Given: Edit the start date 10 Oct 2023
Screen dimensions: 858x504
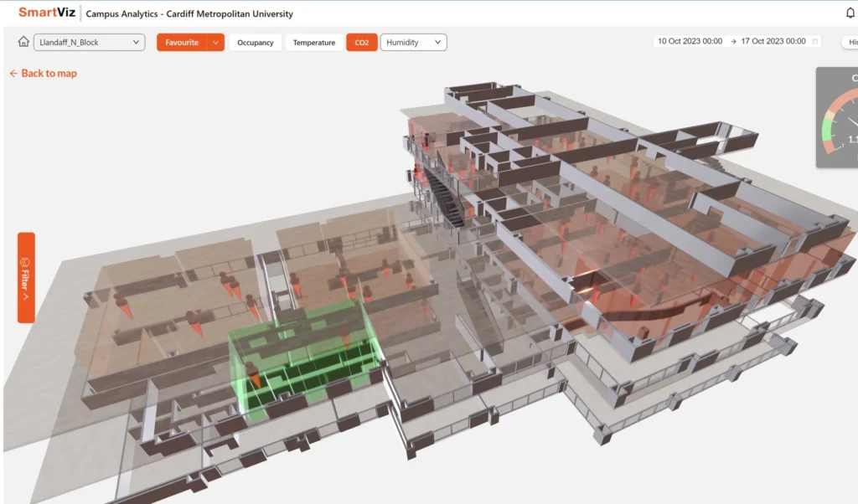Looking at the screenshot, I should (x=690, y=42).
